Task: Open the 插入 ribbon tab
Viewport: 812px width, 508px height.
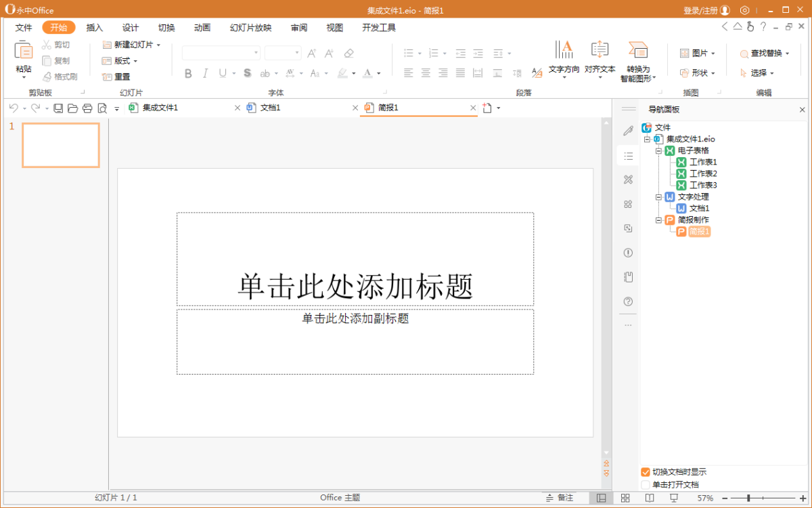Action: pyautogui.click(x=95, y=28)
